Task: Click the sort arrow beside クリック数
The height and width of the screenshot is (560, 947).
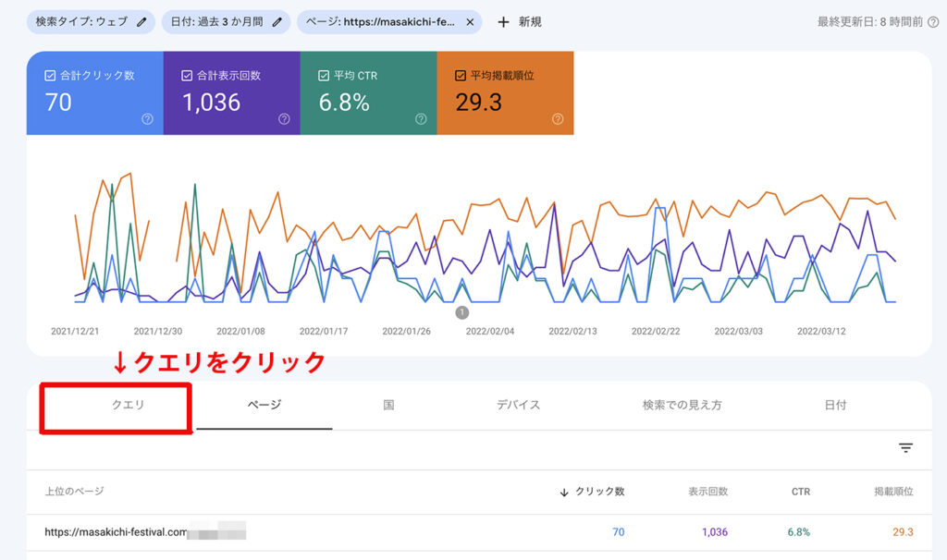Action: (x=564, y=493)
